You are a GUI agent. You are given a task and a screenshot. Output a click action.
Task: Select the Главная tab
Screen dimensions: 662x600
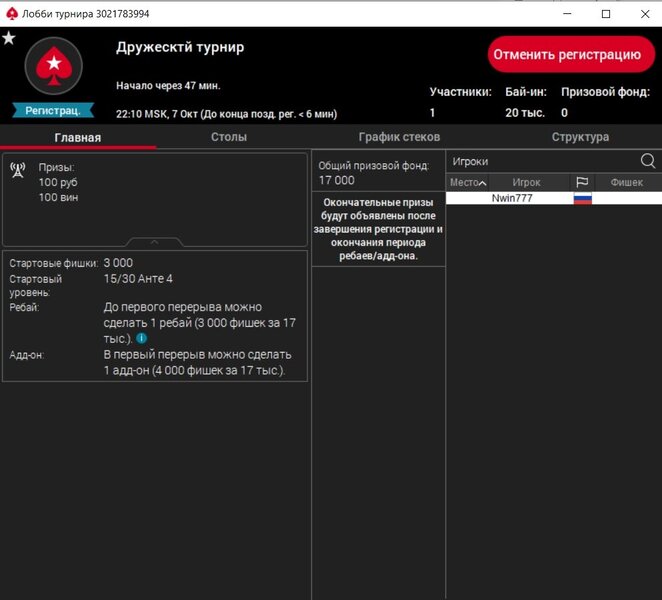coord(77,137)
